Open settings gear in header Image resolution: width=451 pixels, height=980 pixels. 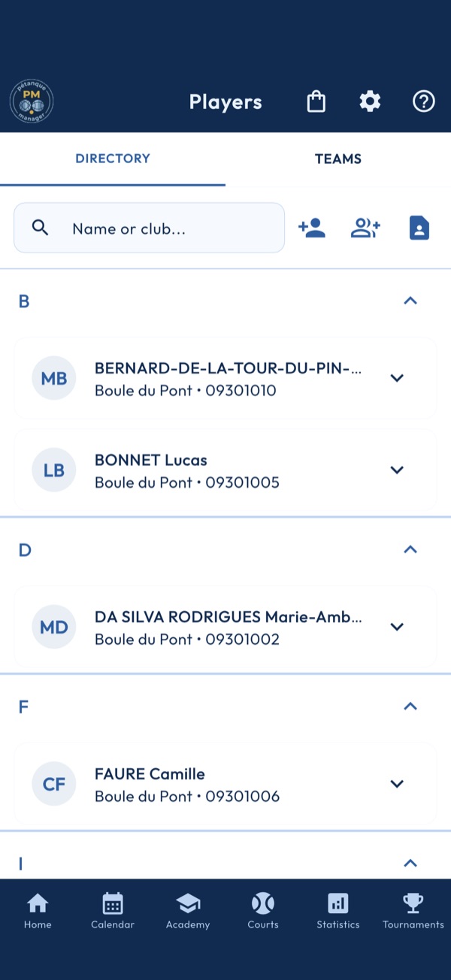tap(370, 101)
